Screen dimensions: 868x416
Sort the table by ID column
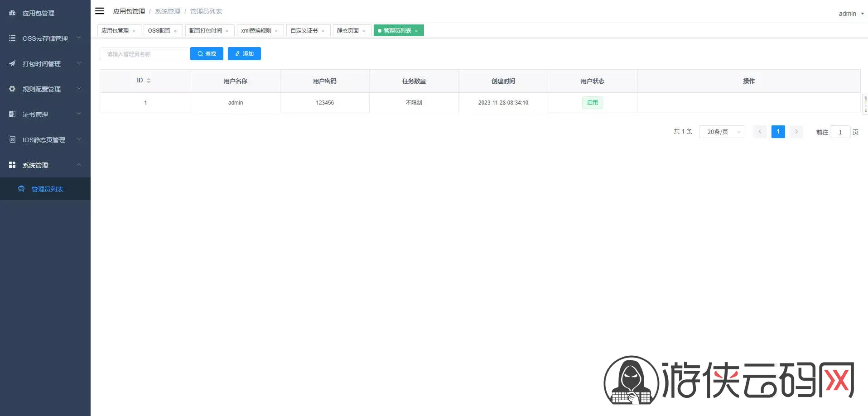click(148, 81)
